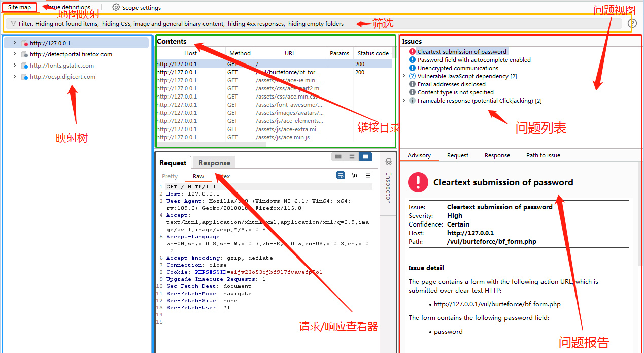Switch to side-by-side split layout

coord(337,157)
